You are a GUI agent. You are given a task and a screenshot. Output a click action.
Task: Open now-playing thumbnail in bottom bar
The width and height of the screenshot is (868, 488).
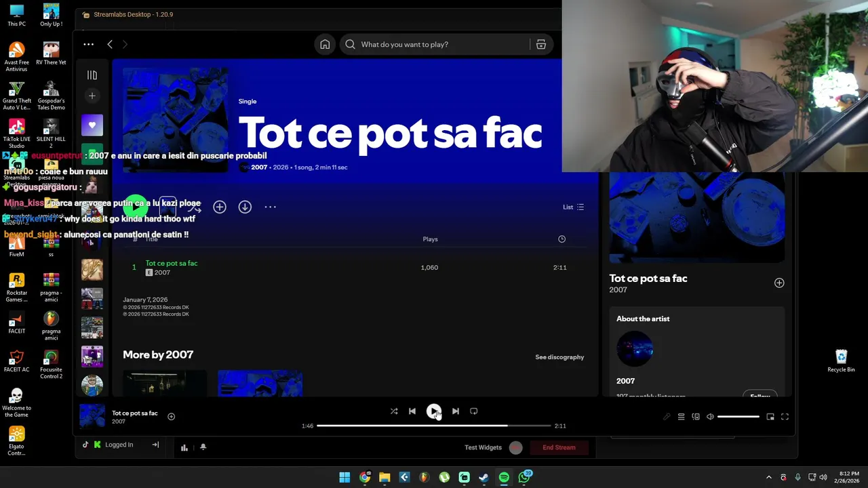(x=92, y=417)
